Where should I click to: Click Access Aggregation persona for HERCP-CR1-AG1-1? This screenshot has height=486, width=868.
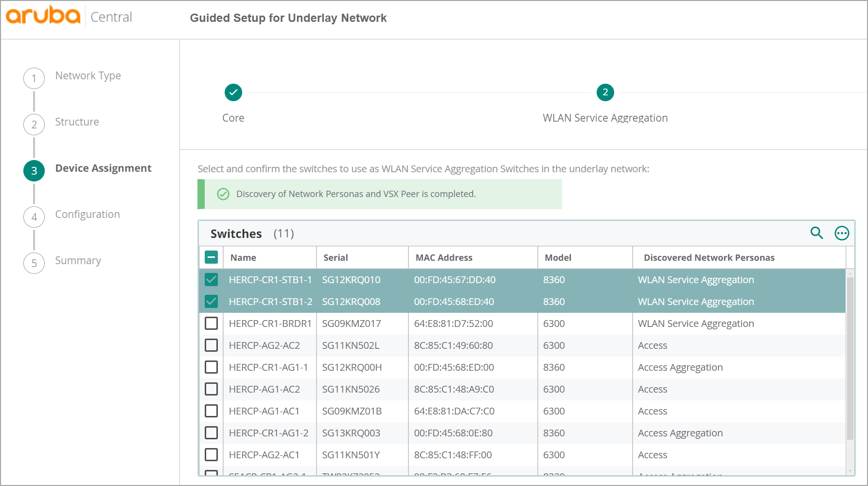coord(680,367)
